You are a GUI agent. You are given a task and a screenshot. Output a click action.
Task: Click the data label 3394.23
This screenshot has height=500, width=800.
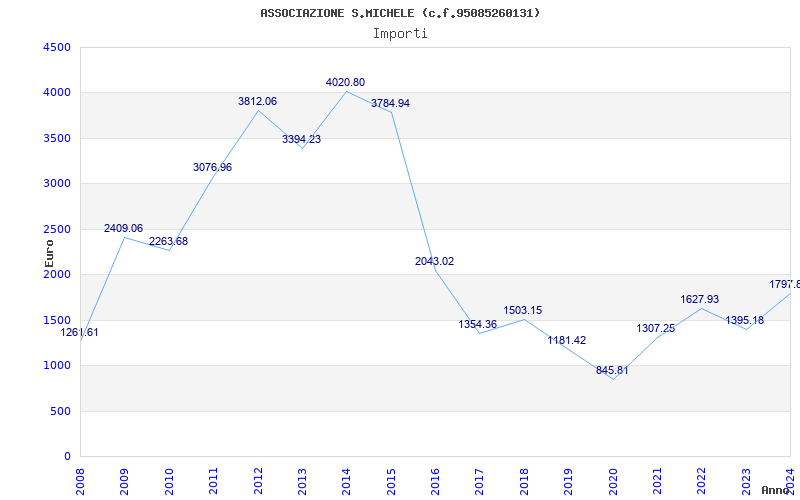(x=302, y=139)
